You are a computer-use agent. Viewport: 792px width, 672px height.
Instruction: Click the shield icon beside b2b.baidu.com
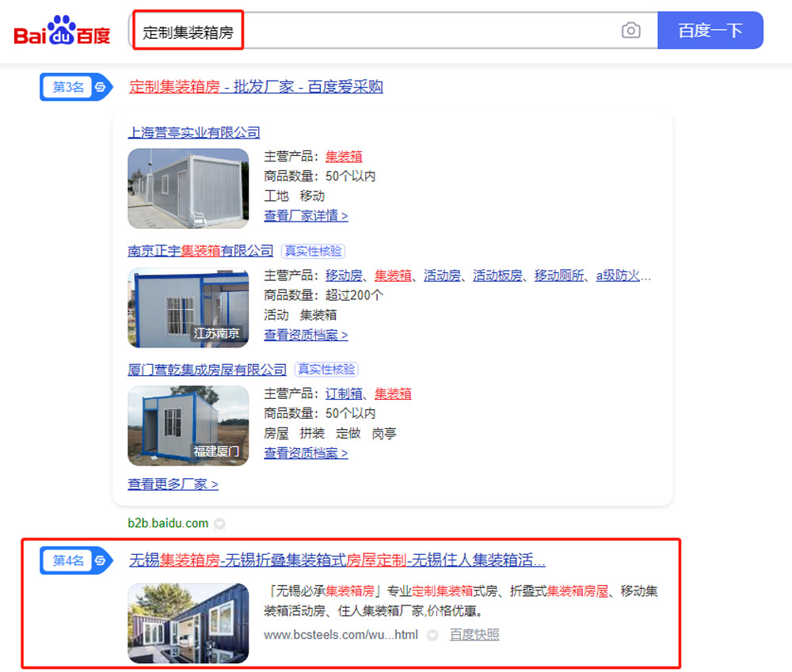coord(219,523)
